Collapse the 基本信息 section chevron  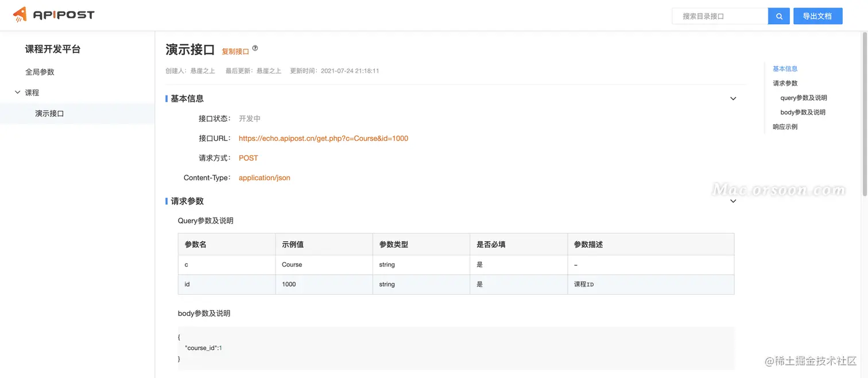pyautogui.click(x=733, y=98)
